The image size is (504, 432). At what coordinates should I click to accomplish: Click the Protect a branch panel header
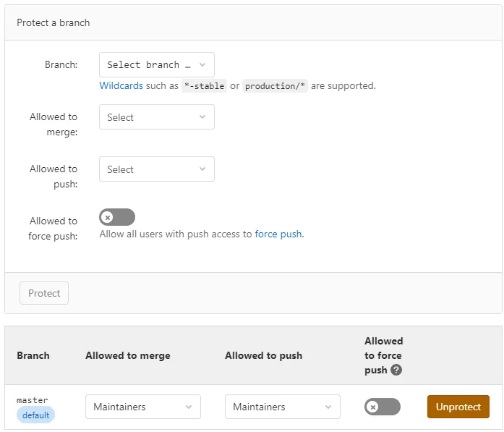54,22
